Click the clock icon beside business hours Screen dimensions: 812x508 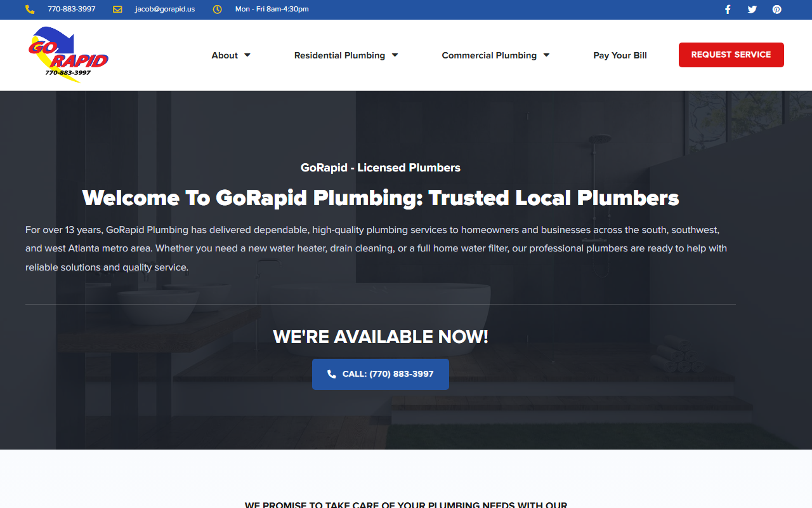217,10
